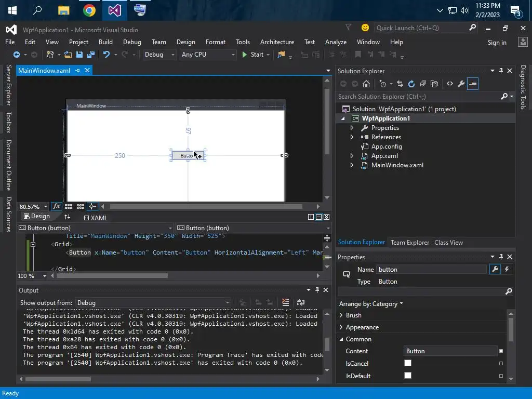Expand the Brush property category
This screenshot has height=399, width=532.
[x=341, y=315]
